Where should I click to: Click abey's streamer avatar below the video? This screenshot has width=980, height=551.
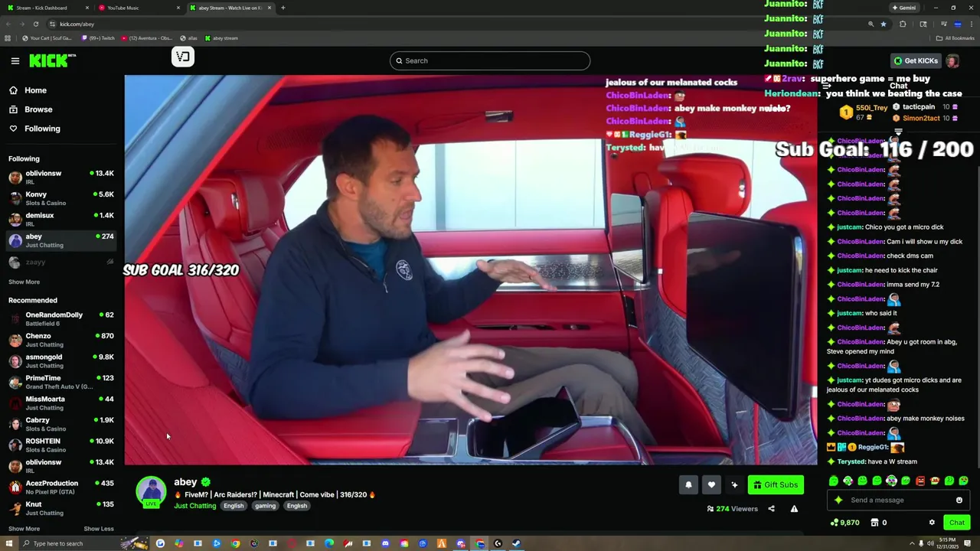[151, 492]
